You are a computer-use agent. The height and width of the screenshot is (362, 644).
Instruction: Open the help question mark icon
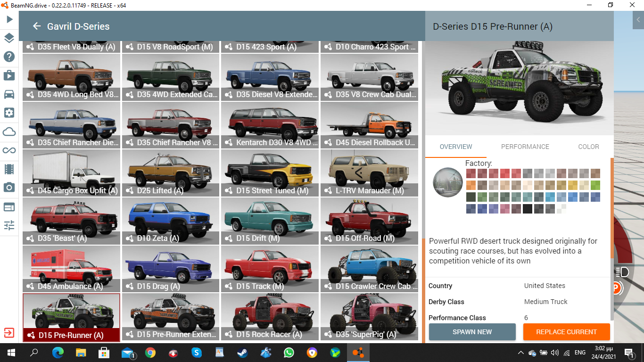(x=9, y=57)
